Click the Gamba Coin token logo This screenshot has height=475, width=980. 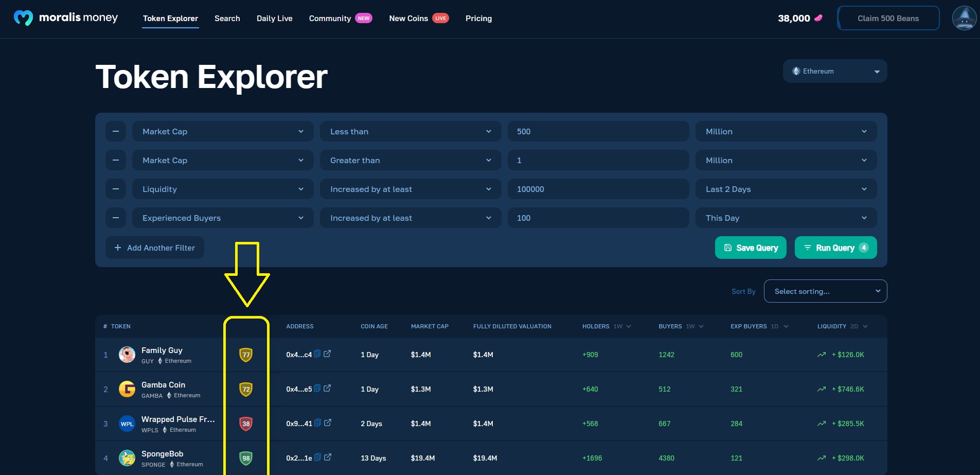[127, 389]
